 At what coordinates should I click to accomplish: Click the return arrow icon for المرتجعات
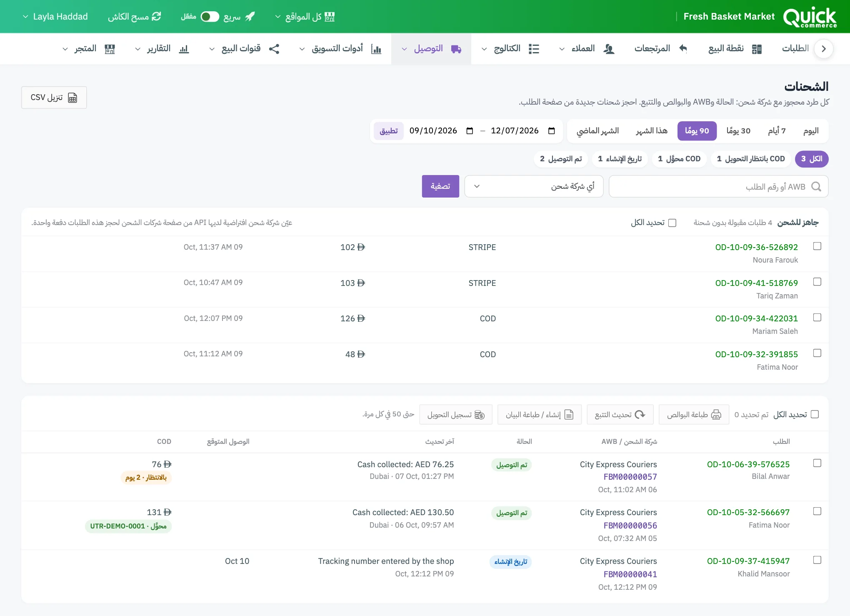(683, 48)
